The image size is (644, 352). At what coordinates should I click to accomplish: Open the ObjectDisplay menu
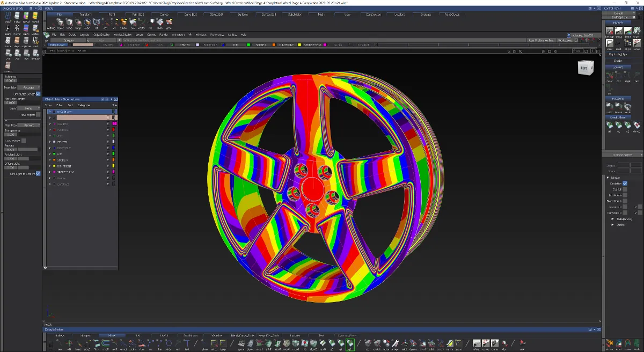[x=101, y=34]
